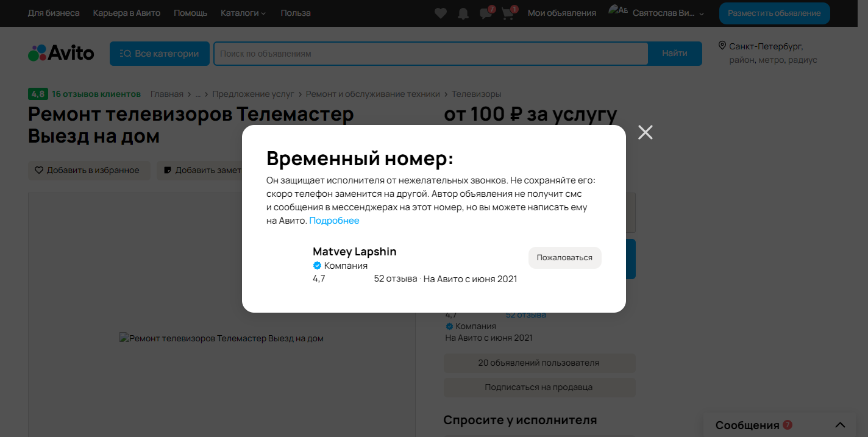Open the shopping cart icon
Image resolution: width=868 pixels, height=437 pixels.
(x=508, y=13)
